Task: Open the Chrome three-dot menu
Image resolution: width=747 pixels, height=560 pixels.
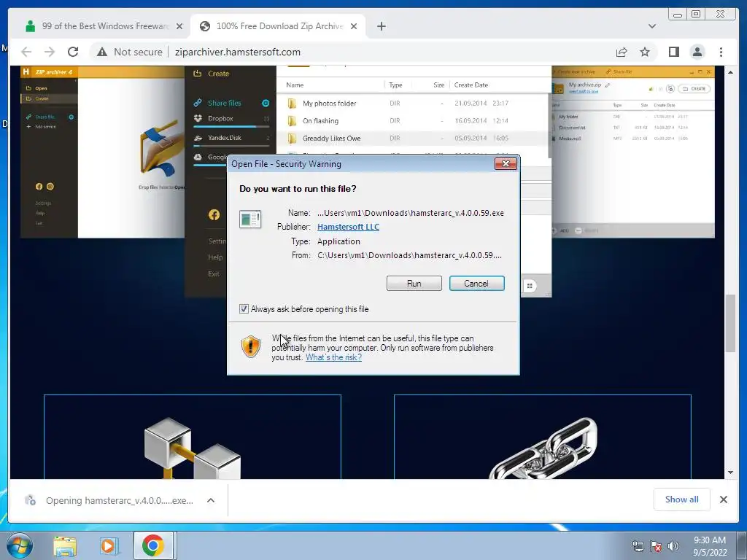Action: pyautogui.click(x=721, y=52)
